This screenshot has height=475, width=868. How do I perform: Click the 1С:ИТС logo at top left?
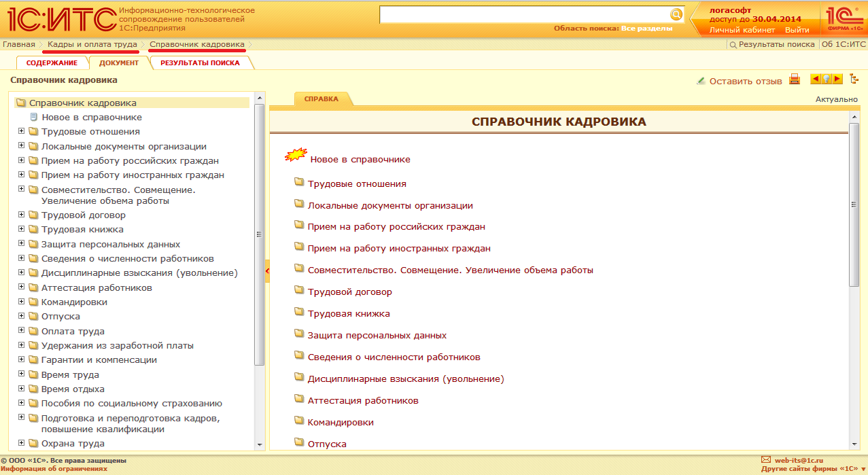[x=61, y=19]
